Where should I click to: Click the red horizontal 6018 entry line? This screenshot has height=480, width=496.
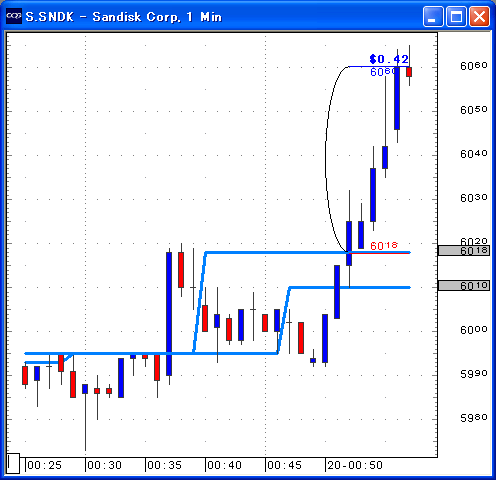click(379, 253)
